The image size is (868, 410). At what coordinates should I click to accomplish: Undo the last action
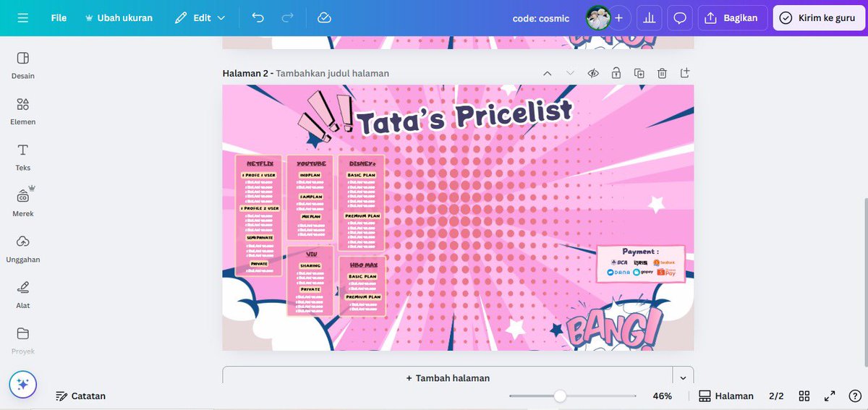258,17
